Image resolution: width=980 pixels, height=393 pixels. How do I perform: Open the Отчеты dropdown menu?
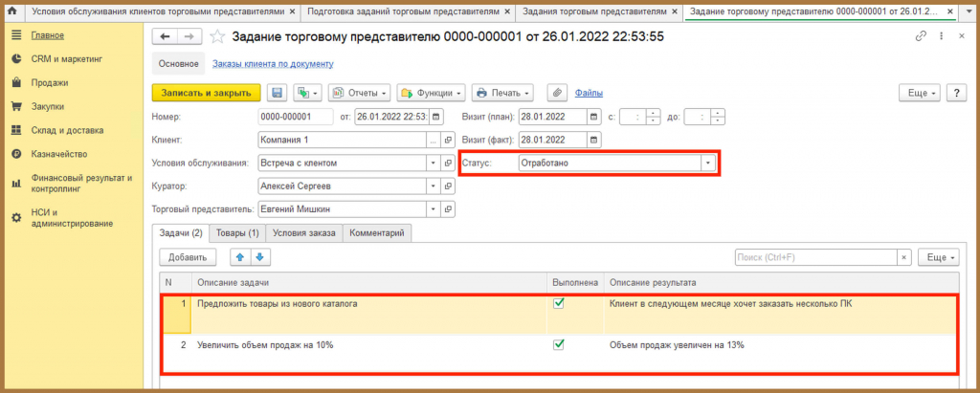click(360, 93)
